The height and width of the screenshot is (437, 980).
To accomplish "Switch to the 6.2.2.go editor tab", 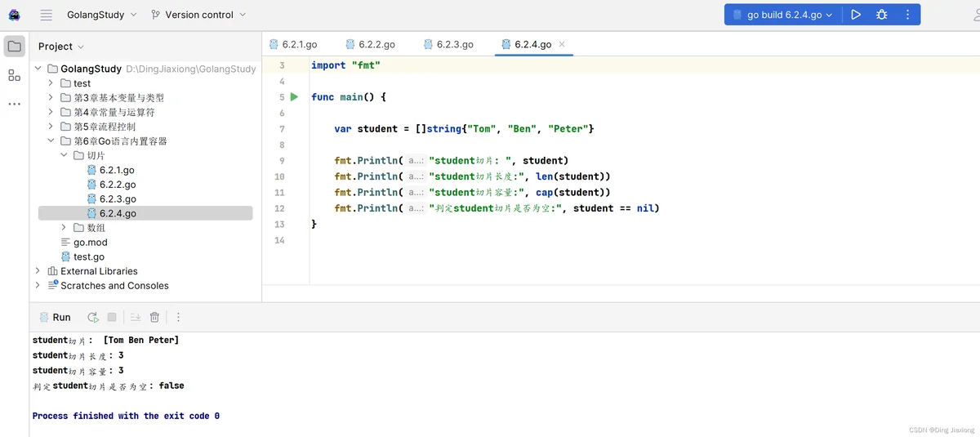I will click(x=371, y=44).
